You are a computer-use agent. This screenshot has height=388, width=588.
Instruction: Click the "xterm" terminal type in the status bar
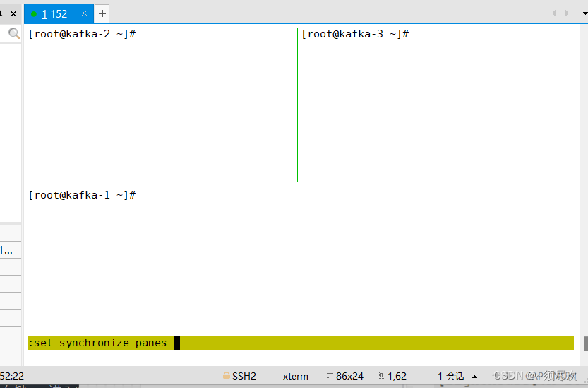coord(296,376)
